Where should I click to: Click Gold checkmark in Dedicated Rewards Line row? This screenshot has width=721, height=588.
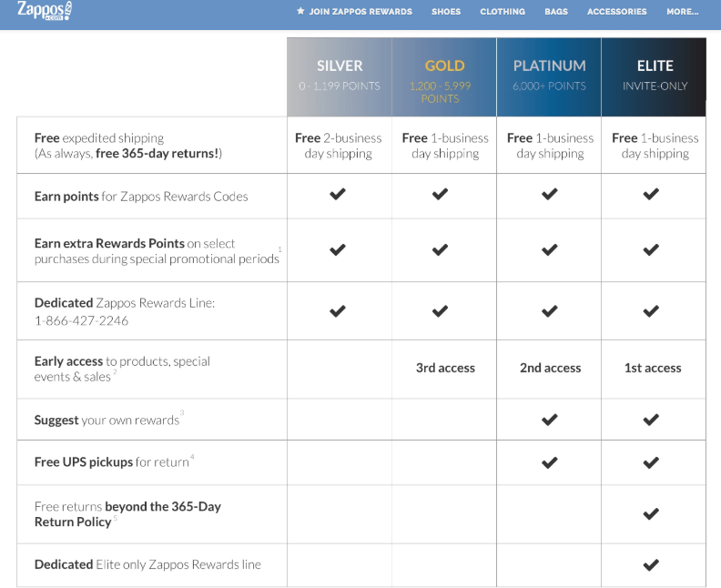(x=440, y=311)
